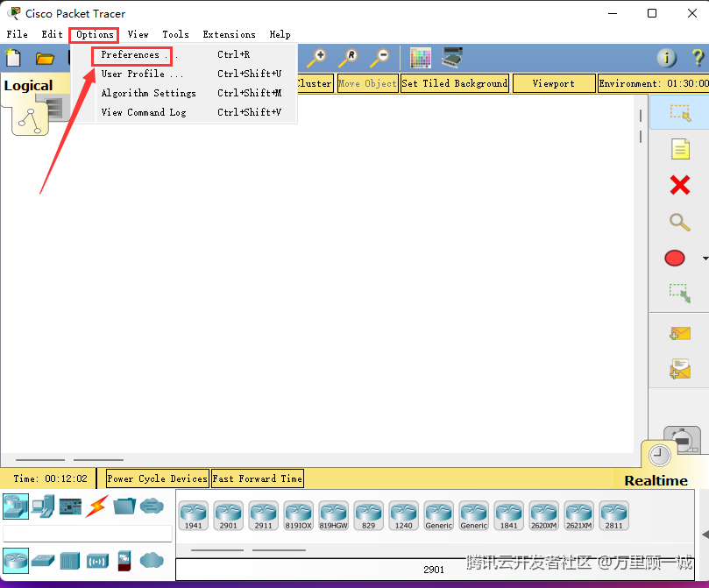Click the Zoom In magnifier icon
The width and height of the screenshot is (709, 588).
coord(316,59)
